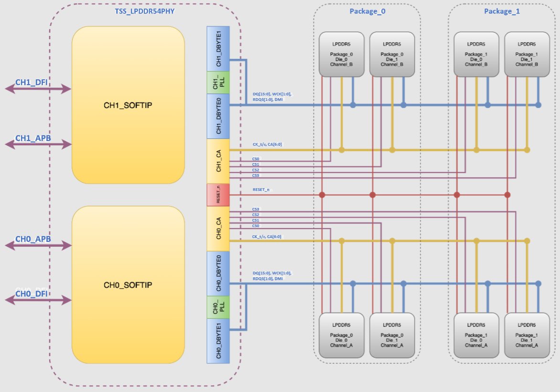Click the Package_1 title label

coord(502,11)
